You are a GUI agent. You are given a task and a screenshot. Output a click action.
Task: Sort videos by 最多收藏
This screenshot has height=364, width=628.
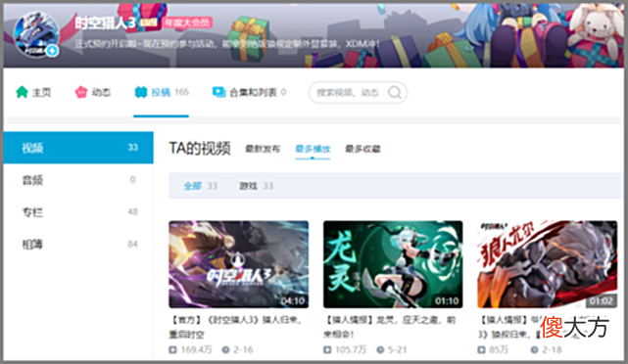[x=362, y=149]
